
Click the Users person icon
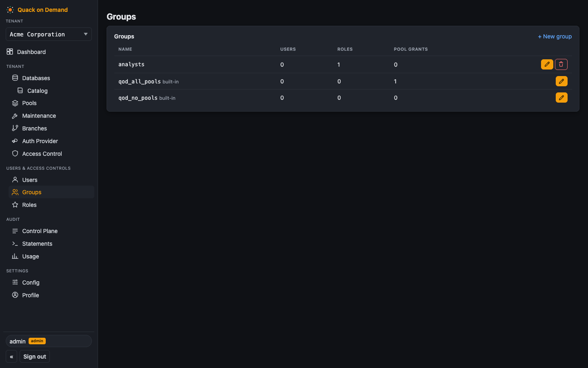coord(15,180)
